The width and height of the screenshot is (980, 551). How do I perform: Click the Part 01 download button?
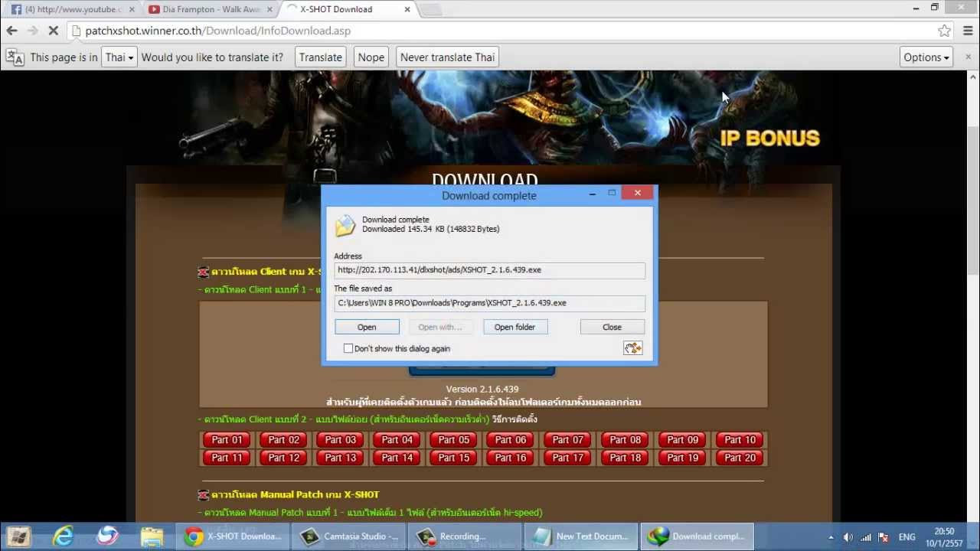[227, 440]
